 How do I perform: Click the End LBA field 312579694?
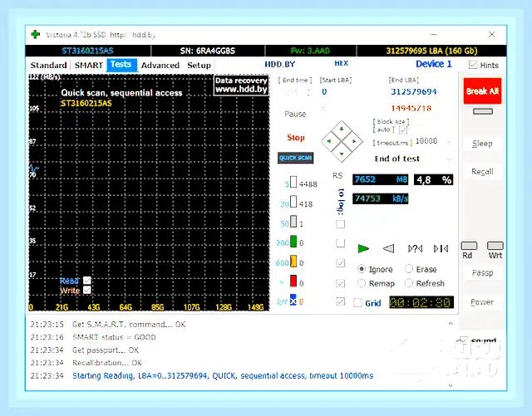[413, 92]
